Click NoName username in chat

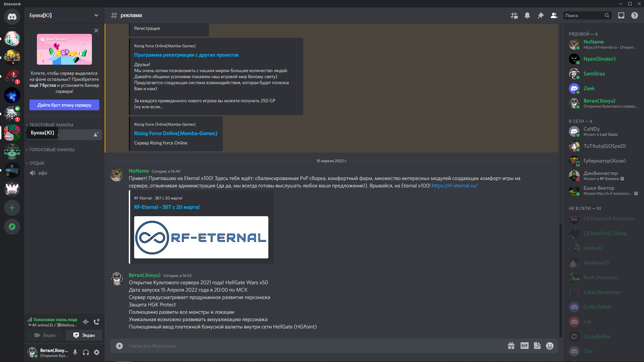[x=139, y=171]
